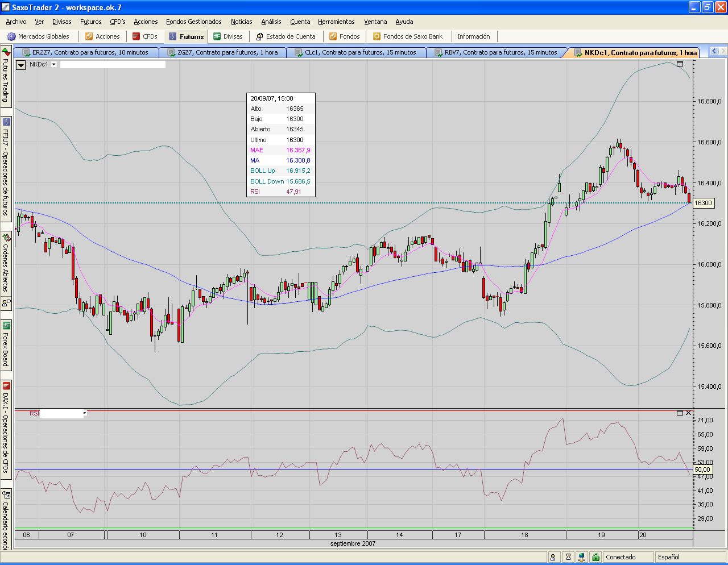Expand the RSI settings dropdown arrow

(85, 413)
